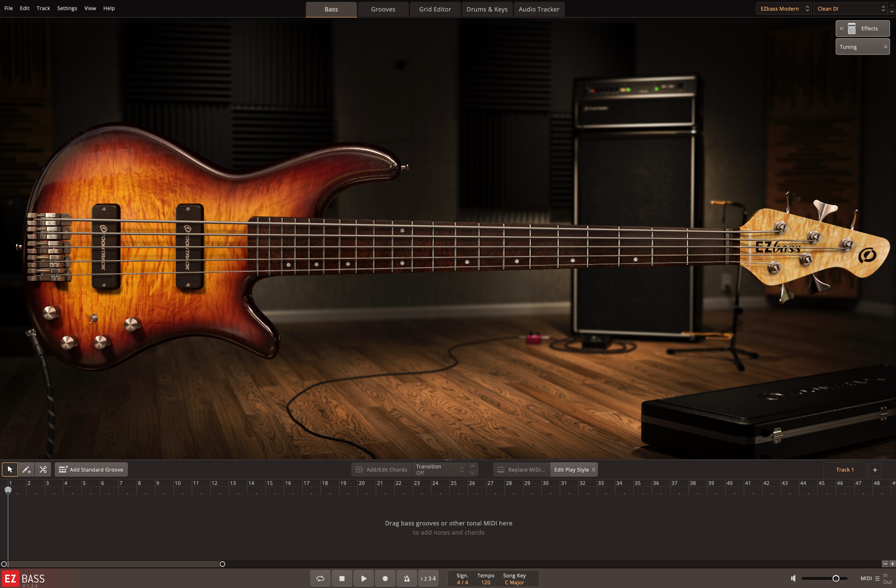The height and width of the screenshot is (588, 896).
Task: Click the MIDI In/Out indicator
Action: 887,578
